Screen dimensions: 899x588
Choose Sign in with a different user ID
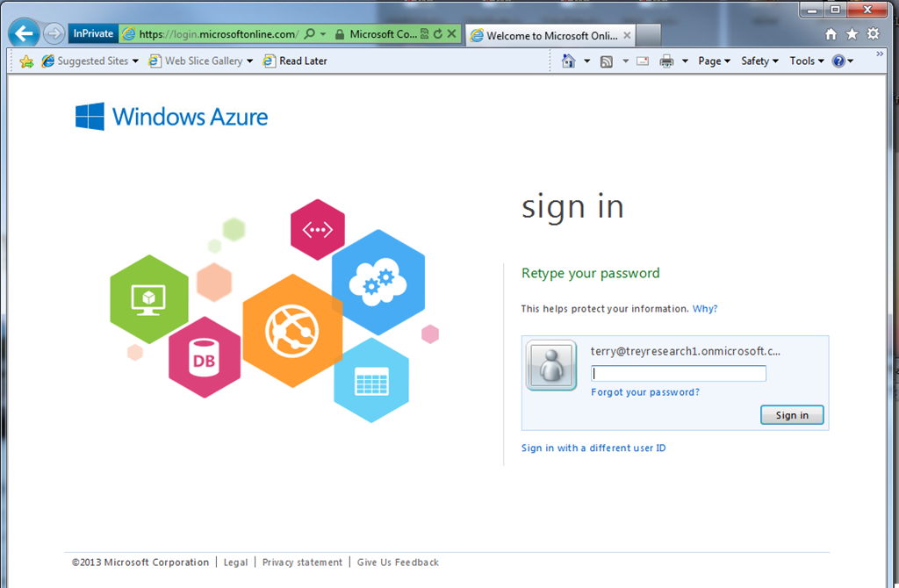click(593, 448)
